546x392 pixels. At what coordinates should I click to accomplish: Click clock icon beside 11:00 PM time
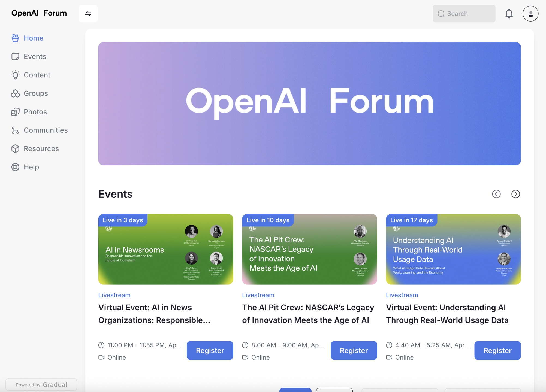click(101, 345)
